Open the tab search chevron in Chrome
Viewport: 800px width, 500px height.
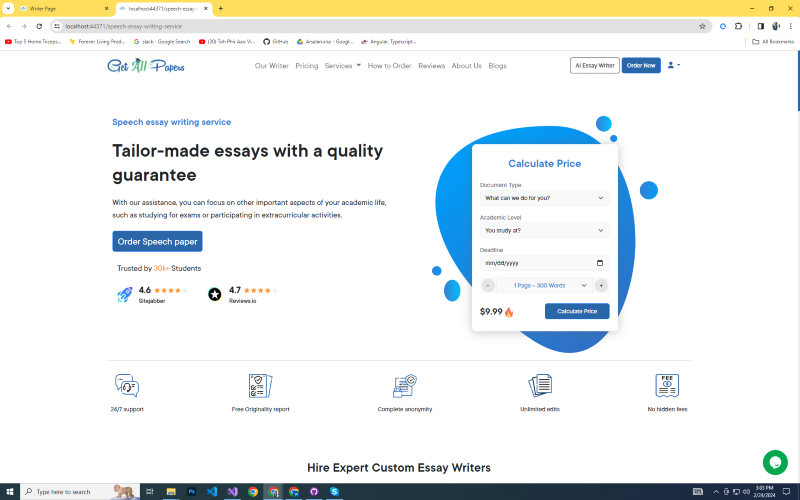(8, 8)
